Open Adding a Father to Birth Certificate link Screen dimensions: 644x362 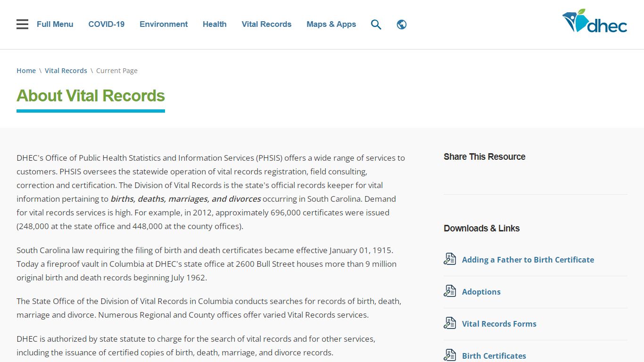528,260
